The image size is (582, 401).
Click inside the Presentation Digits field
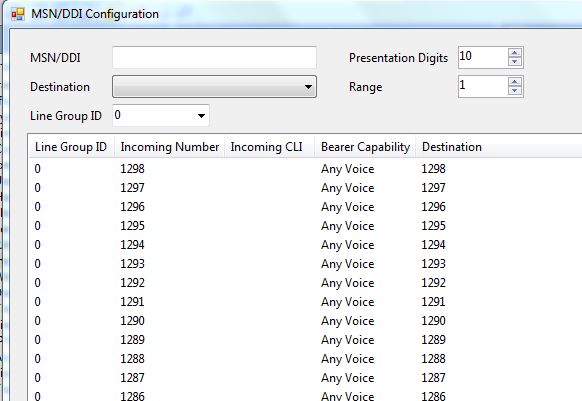pos(483,57)
